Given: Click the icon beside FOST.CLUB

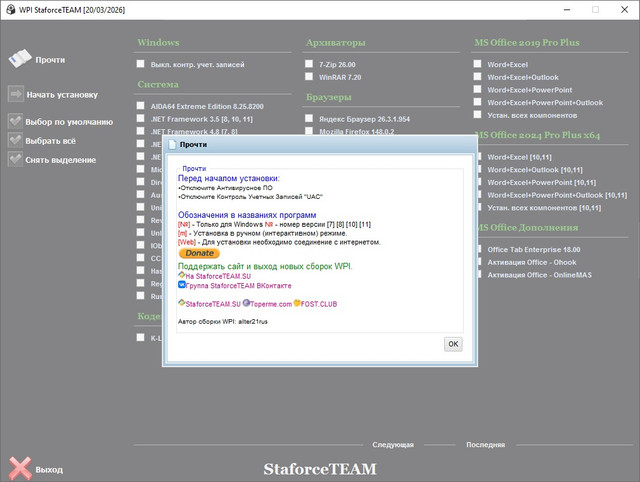Looking at the screenshot, I should coord(297,303).
